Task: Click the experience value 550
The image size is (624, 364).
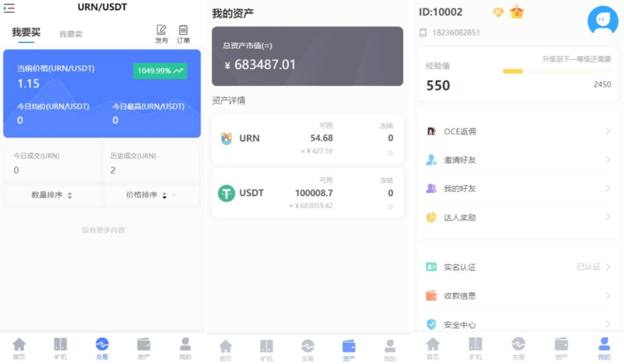Action: pos(438,85)
